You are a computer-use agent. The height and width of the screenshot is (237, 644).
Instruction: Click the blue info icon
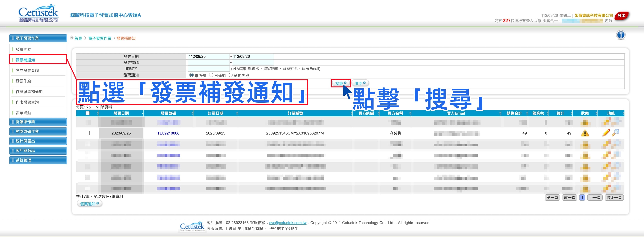click(x=621, y=35)
